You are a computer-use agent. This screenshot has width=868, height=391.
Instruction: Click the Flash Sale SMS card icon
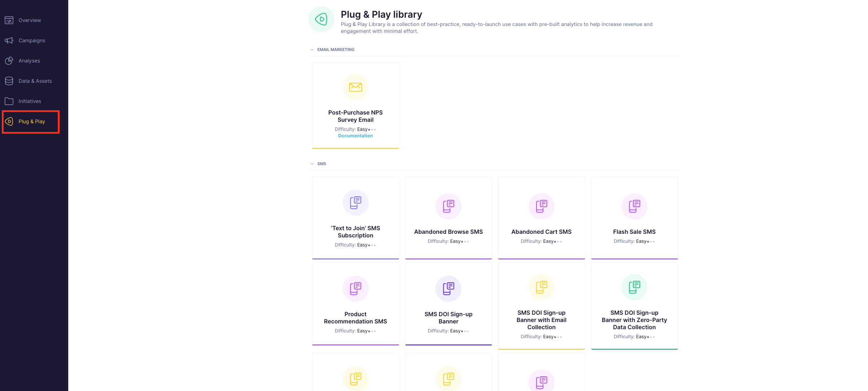(x=634, y=206)
